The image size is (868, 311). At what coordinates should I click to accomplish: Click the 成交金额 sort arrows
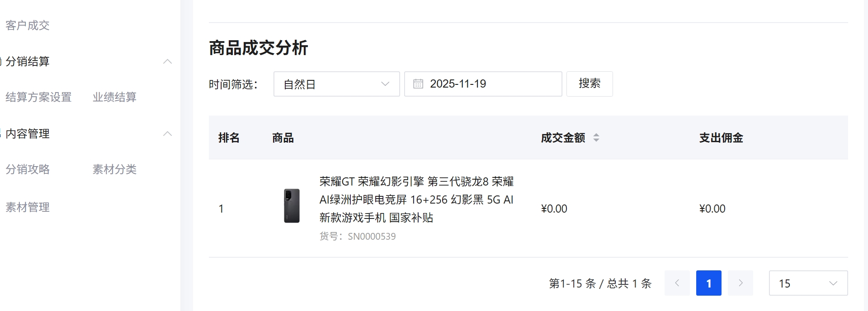597,138
